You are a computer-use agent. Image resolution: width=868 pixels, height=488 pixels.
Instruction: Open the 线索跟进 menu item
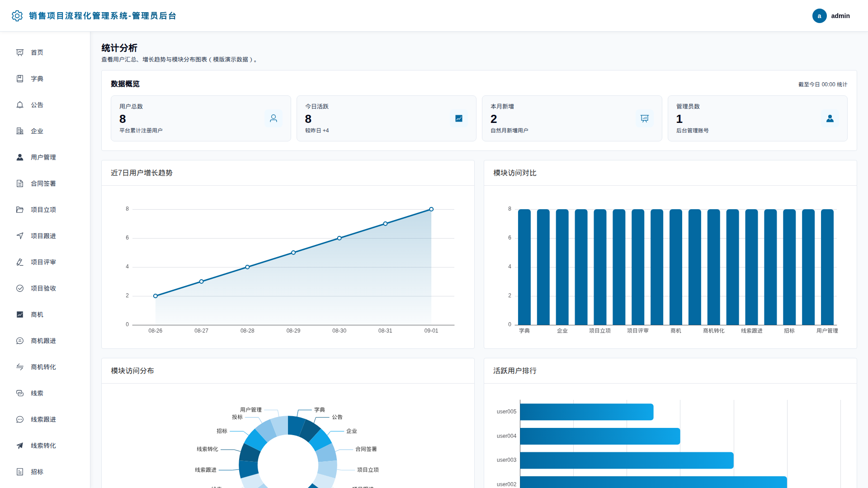(x=45, y=419)
